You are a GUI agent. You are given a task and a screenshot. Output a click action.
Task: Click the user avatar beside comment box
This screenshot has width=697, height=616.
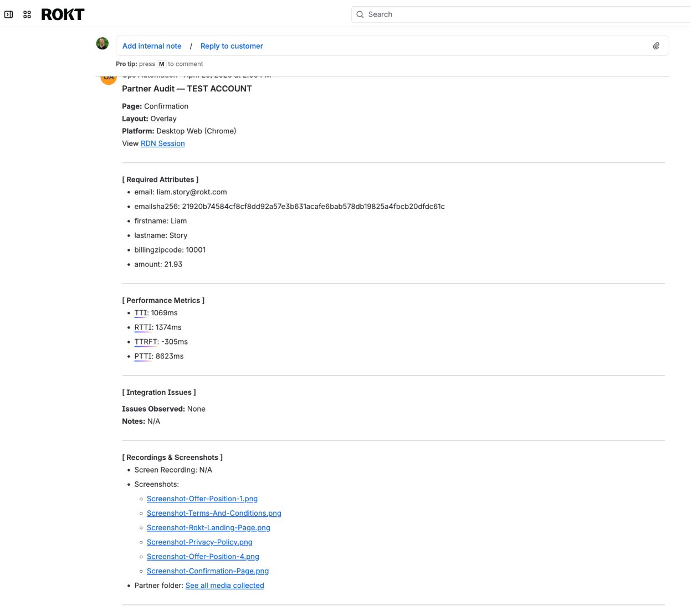pos(102,43)
